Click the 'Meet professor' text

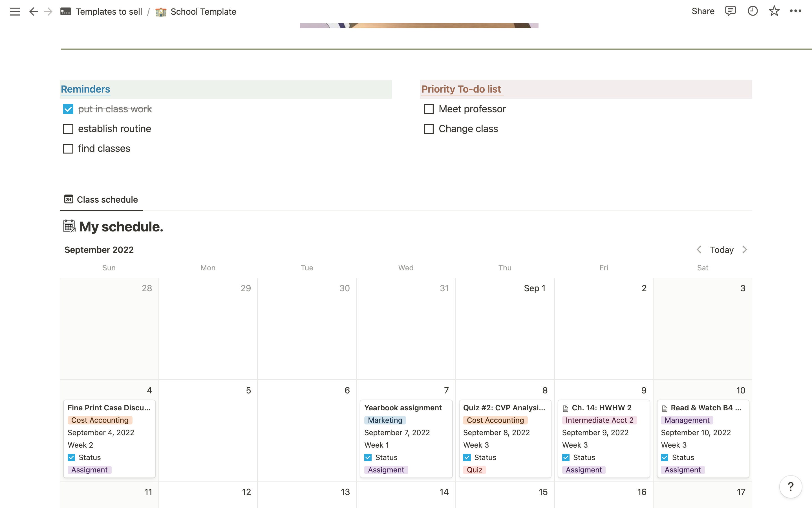(x=472, y=109)
